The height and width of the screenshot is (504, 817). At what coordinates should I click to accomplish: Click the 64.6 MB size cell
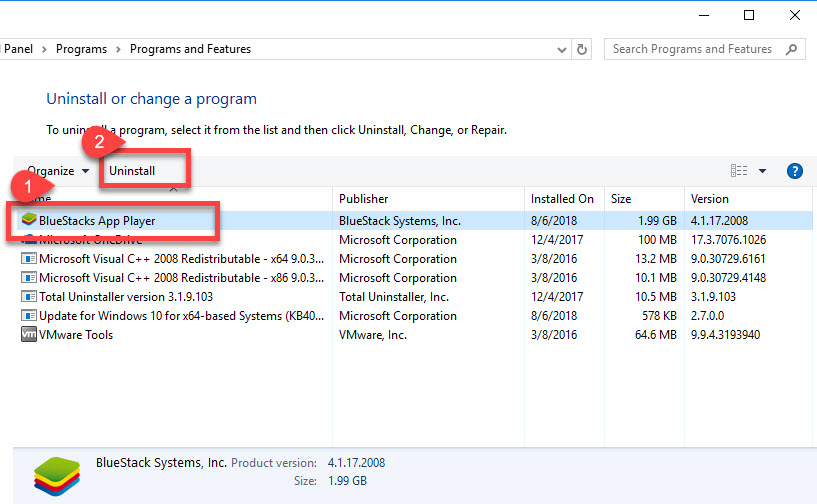(x=655, y=335)
